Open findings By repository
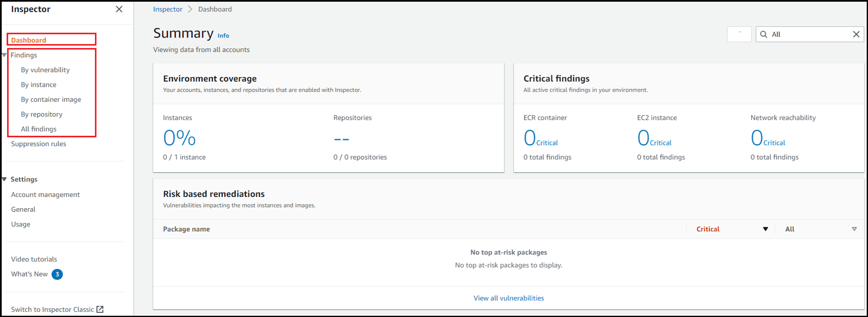 coord(42,114)
